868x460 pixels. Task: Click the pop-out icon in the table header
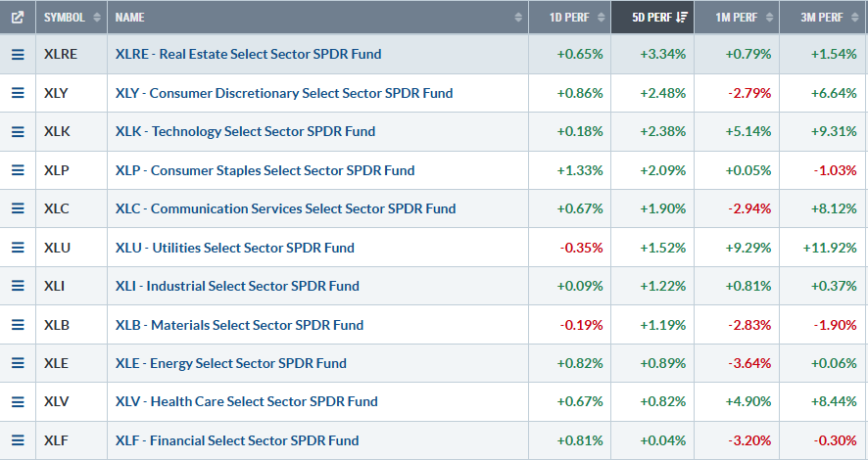pos(18,18)
